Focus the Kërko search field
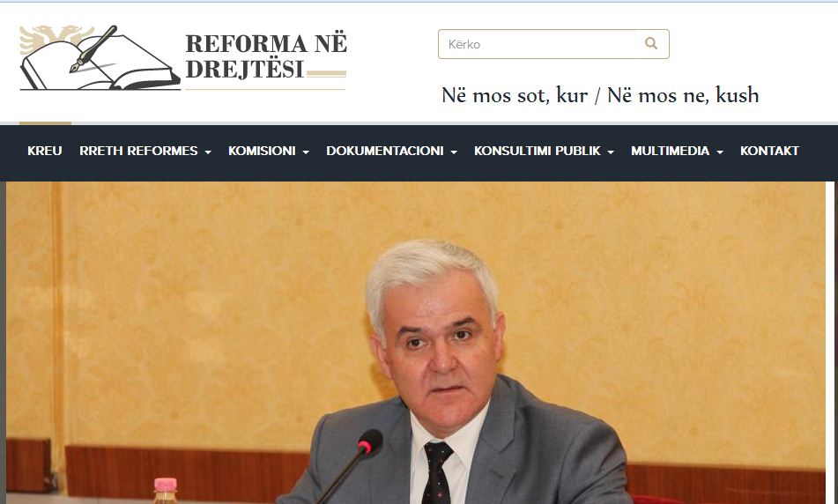 (x=538, y=44)
